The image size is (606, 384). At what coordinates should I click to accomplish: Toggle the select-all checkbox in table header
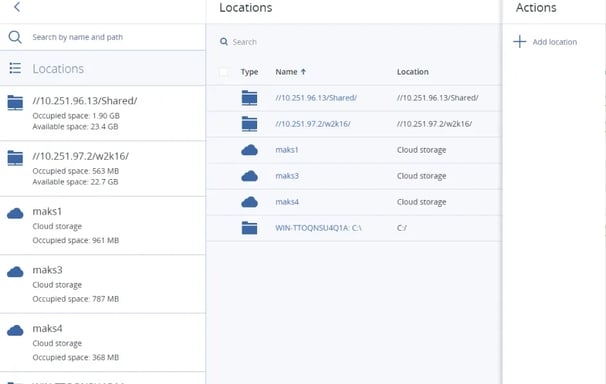pyautogui.click(x=223, y=72)
